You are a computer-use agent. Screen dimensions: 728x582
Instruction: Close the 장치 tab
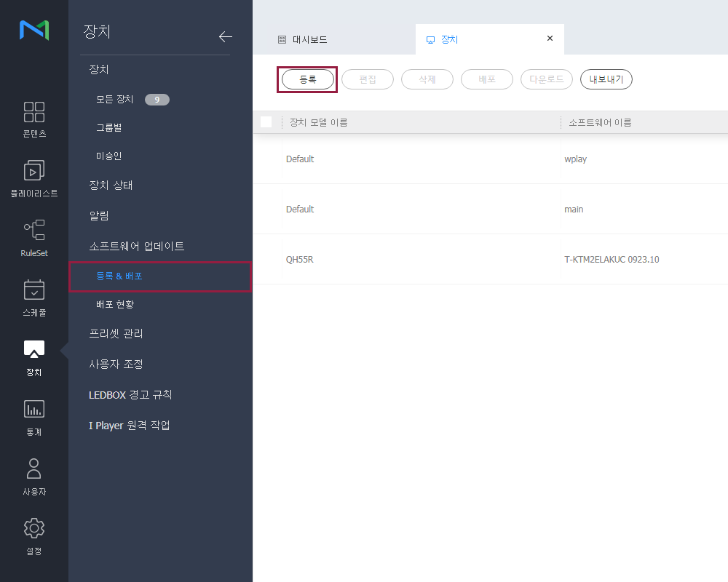coord(550,39)
